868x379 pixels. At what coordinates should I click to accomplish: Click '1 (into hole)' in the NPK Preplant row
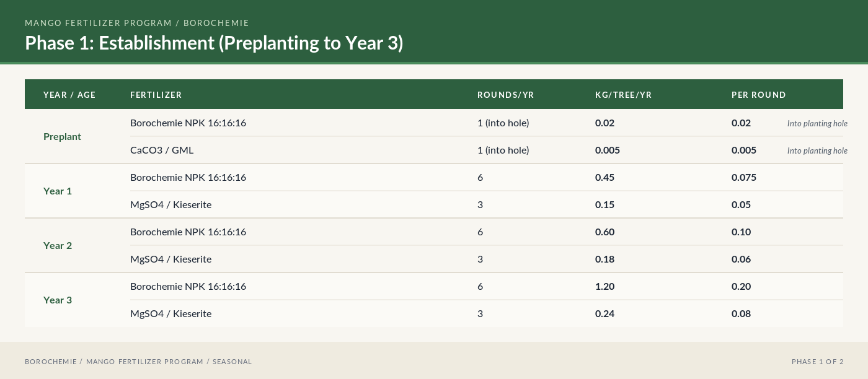pos(503,123)
